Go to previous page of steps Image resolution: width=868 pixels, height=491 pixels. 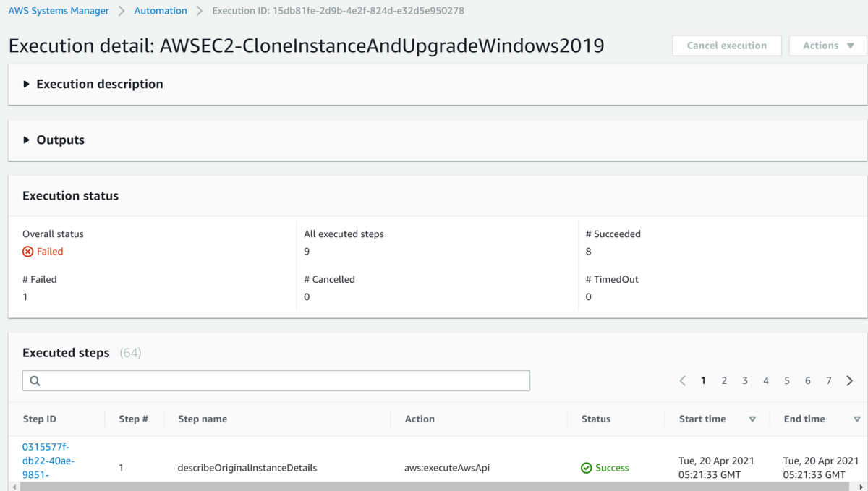click(682, 381)
